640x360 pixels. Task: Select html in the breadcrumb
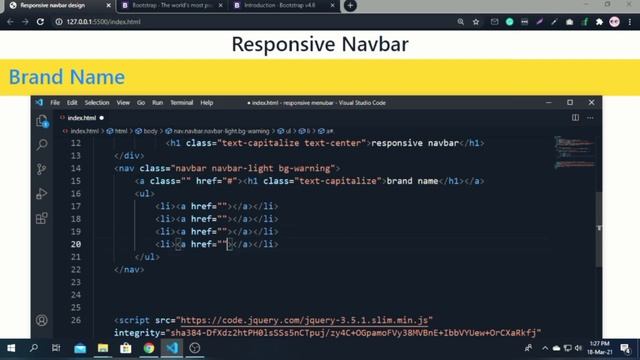point(121,131)
